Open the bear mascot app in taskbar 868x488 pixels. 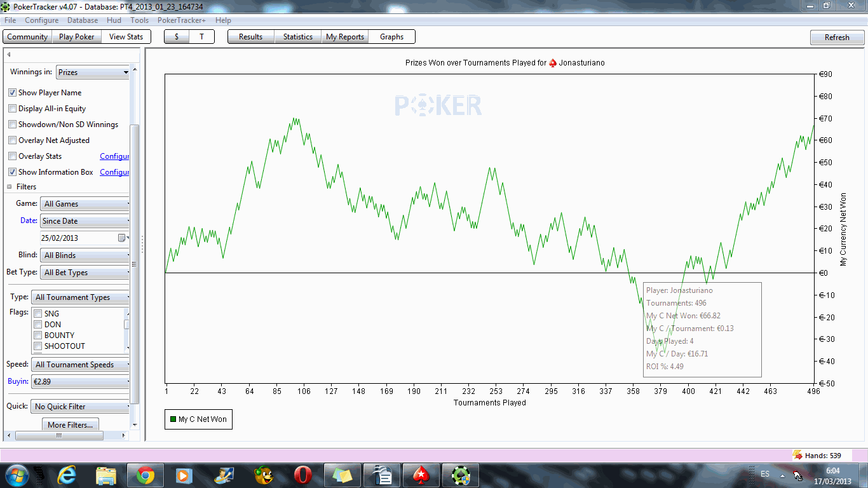[x=264, y=475]
